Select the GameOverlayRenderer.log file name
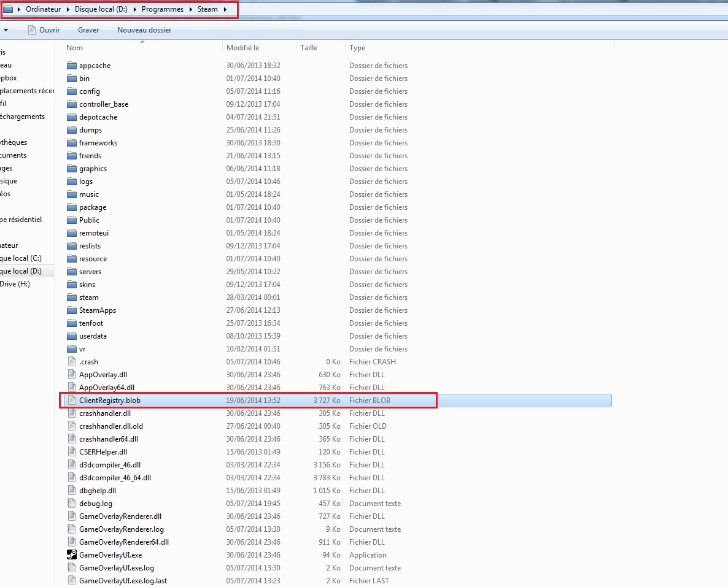 click(122, 529)
